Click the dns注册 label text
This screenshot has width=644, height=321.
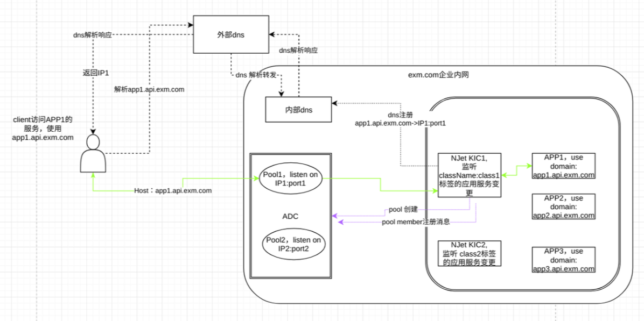(x=400, y=115)
